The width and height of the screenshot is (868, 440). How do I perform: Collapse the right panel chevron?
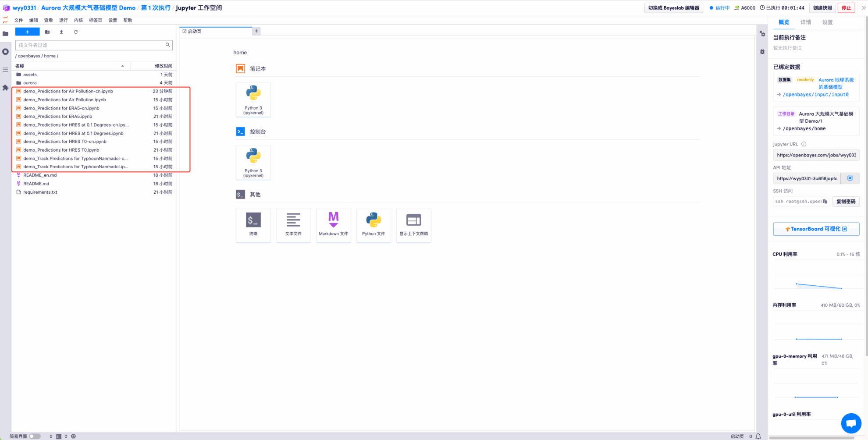[x=864, y=8]
